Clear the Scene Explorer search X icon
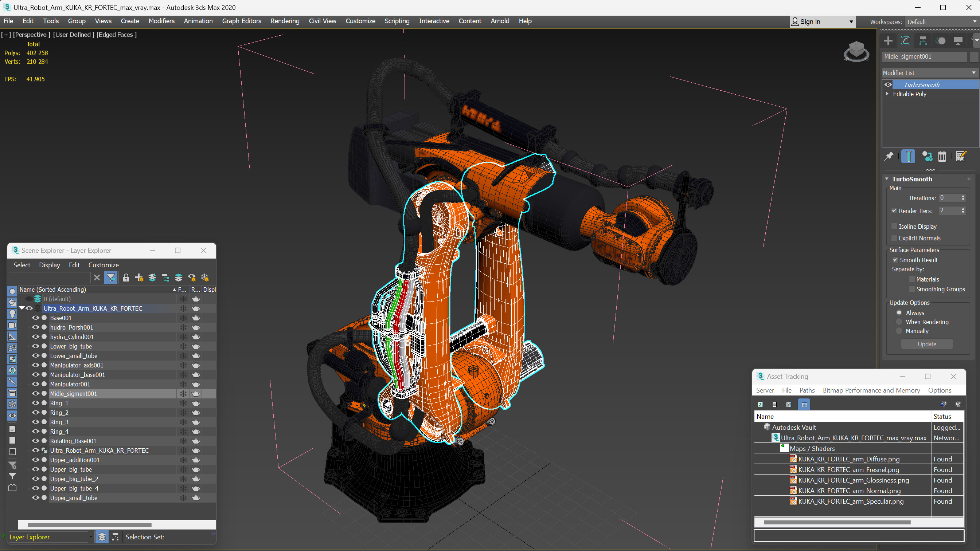 (x=97, y=278)
